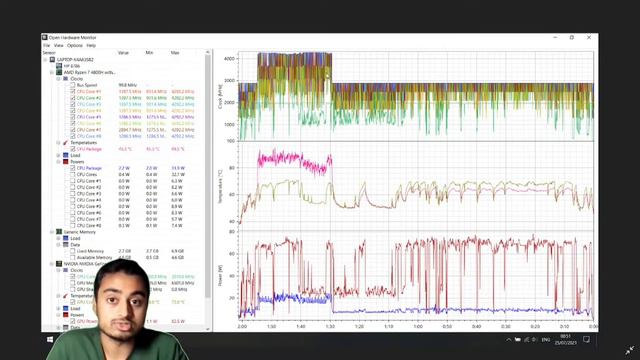Click the sensor tree scroll up arrow
Image resolution: width=640 pixels, height=360 pixels.
[x=208, y=53]
